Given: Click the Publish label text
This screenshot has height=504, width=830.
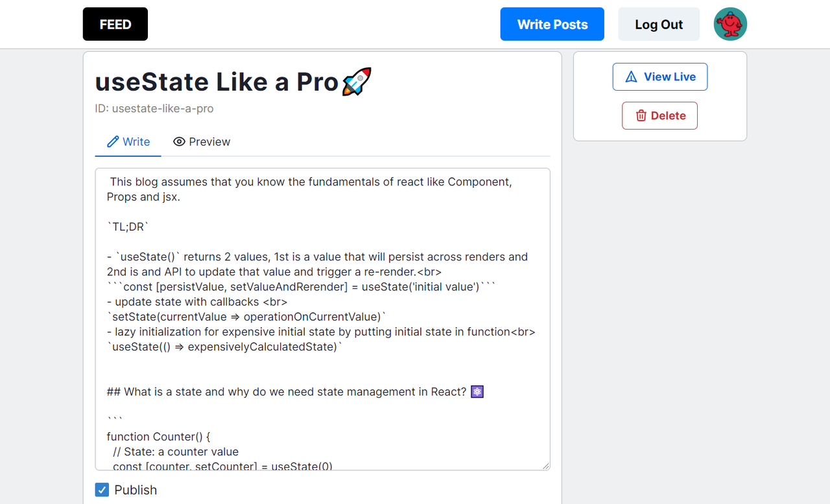Looking at the screenshot, I should 136,490.
